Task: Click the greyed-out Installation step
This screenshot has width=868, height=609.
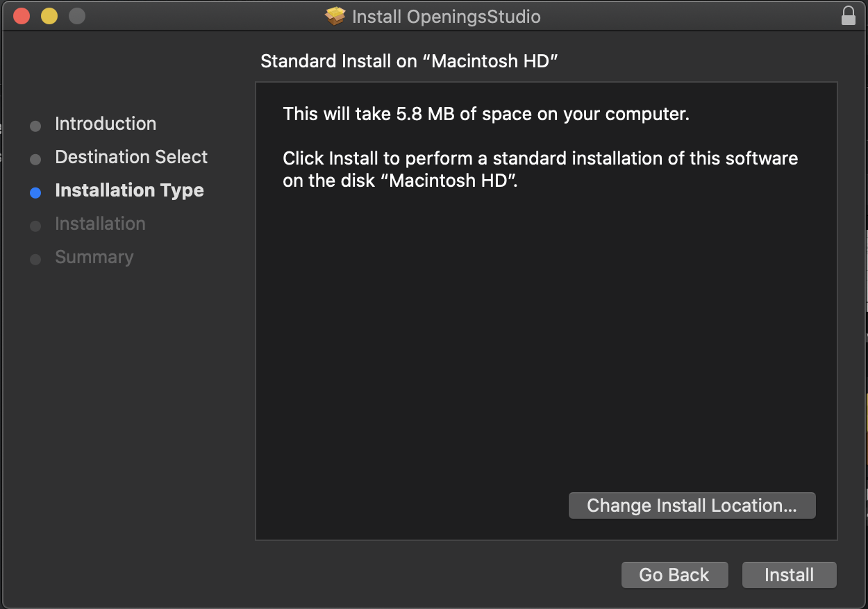Action: (x=100, y=224)
